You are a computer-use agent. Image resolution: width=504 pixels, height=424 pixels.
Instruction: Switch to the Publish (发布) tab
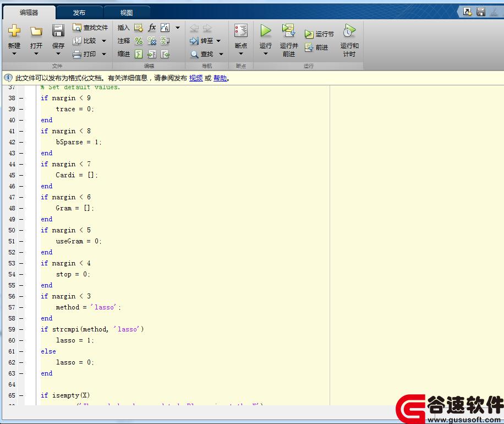79,13
